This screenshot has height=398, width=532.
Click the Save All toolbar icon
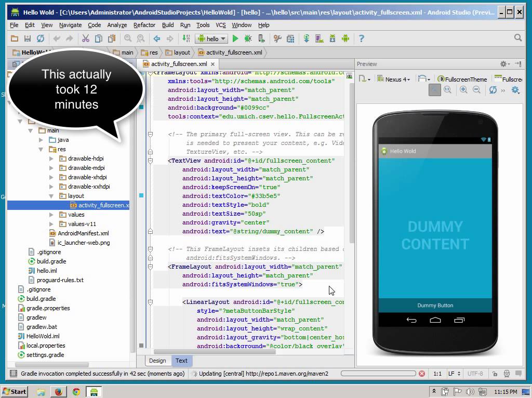[28, 38]
